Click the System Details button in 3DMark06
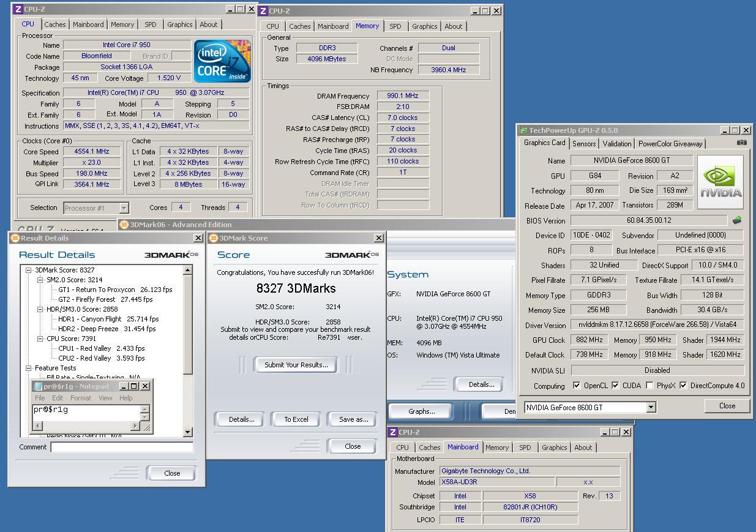Screen dimensions: 756x532 pos(481,384)
